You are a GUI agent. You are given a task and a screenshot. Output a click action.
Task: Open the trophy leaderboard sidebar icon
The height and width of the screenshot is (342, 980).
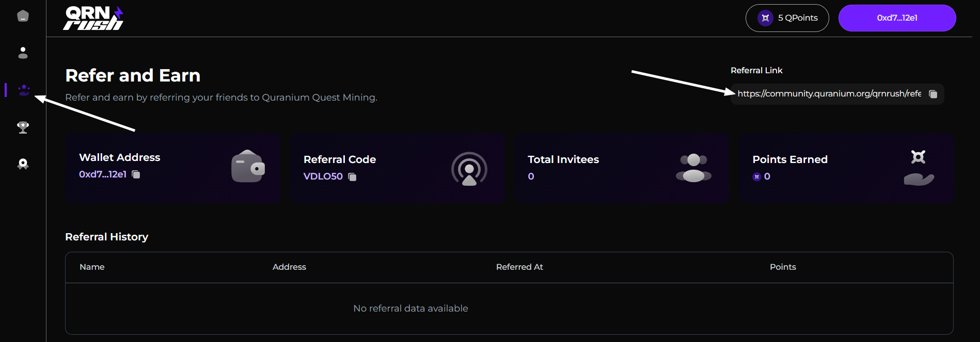point(23,127)
